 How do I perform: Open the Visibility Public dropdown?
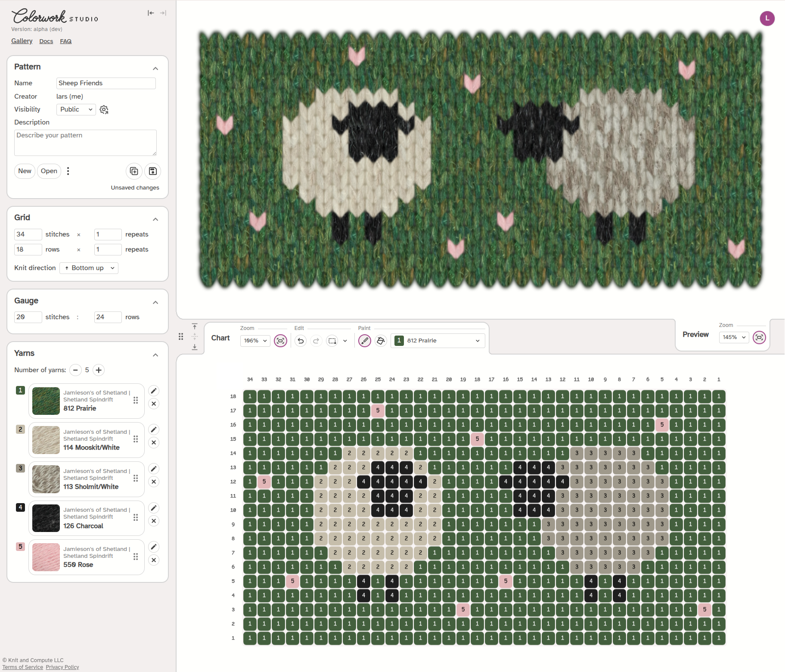tap(76, 109)
